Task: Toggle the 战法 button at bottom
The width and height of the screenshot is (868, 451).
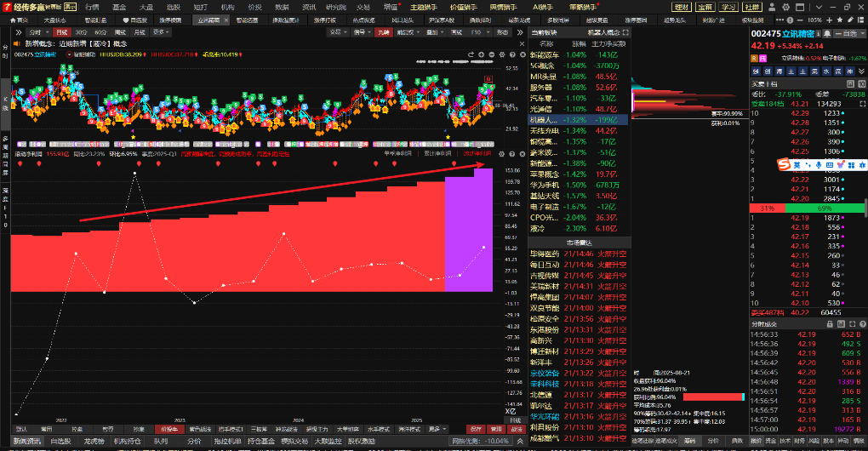Action: click(x=517, y=429)
